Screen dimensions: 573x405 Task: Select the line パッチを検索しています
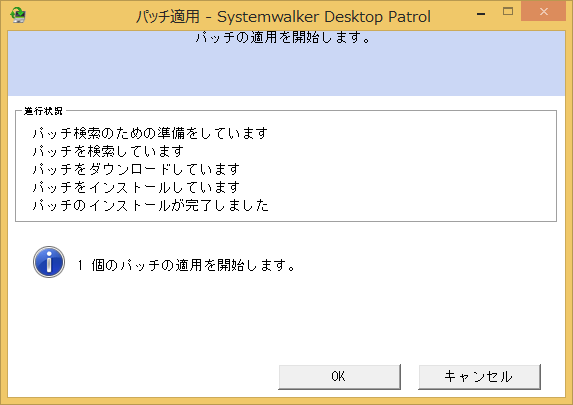[x=108, y=151]
